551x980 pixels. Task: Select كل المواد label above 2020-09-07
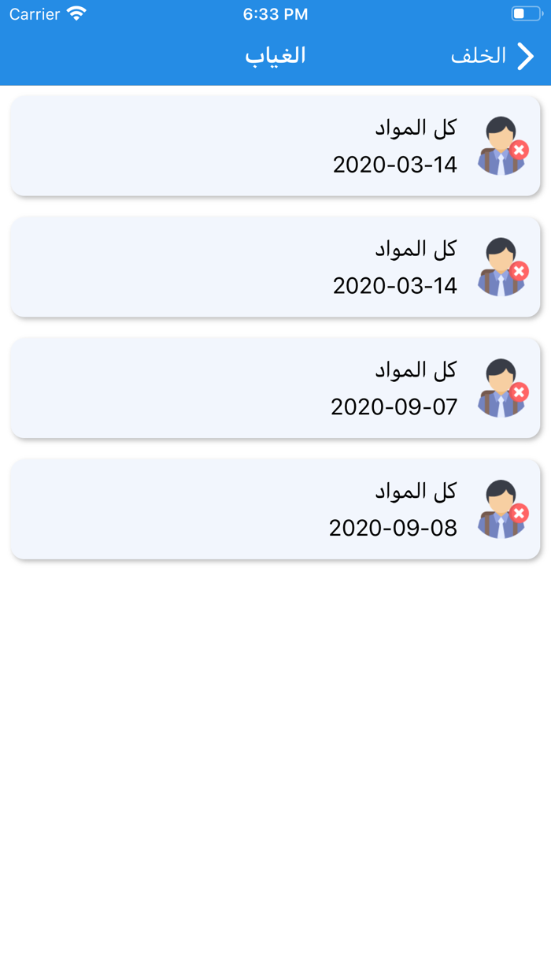(416, 370)
